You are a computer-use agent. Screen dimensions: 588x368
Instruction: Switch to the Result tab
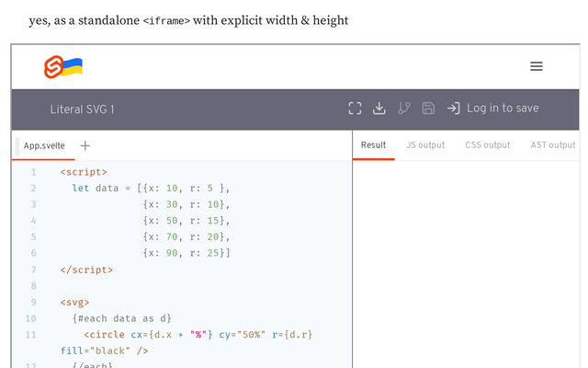(373, 145)
